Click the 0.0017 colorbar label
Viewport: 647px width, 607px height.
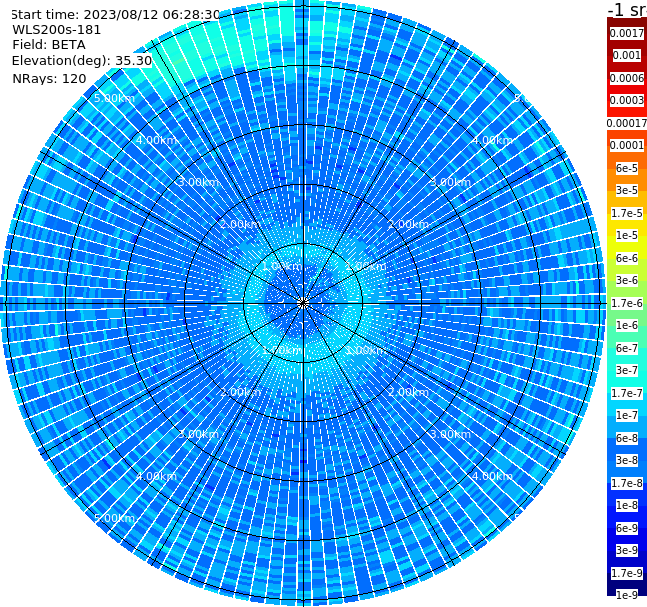point(627,33)
